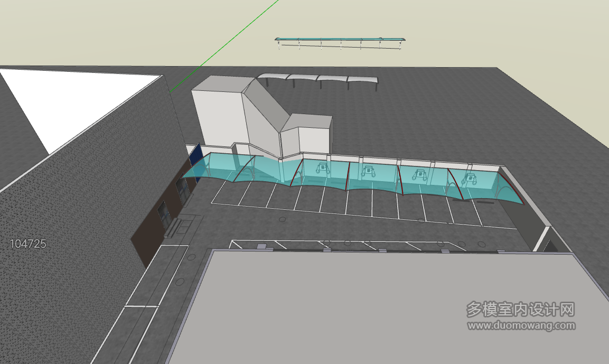Select the distant floating teal canopy model
The image size is (609, 364).
[340, 43]
